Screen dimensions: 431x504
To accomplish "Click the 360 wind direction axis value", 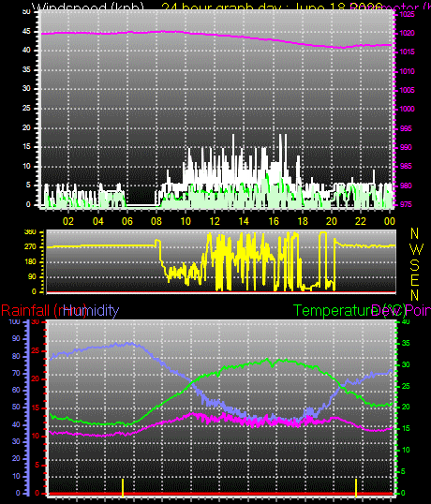I will (x=30, y=231).
